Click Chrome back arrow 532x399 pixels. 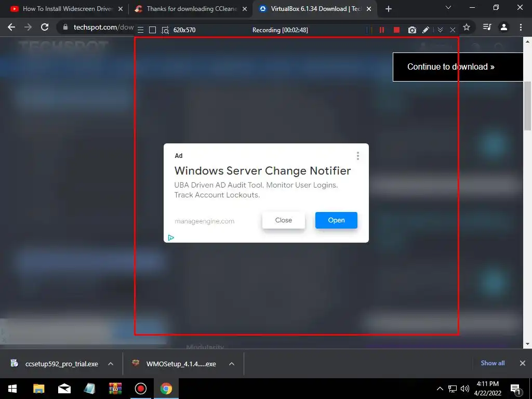pyautogui.click(x=11, y=27)
